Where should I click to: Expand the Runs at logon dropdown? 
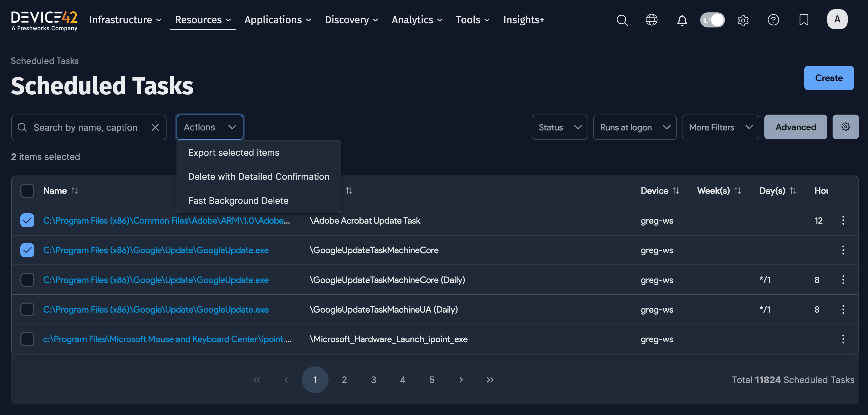click(x=635, y=127)
